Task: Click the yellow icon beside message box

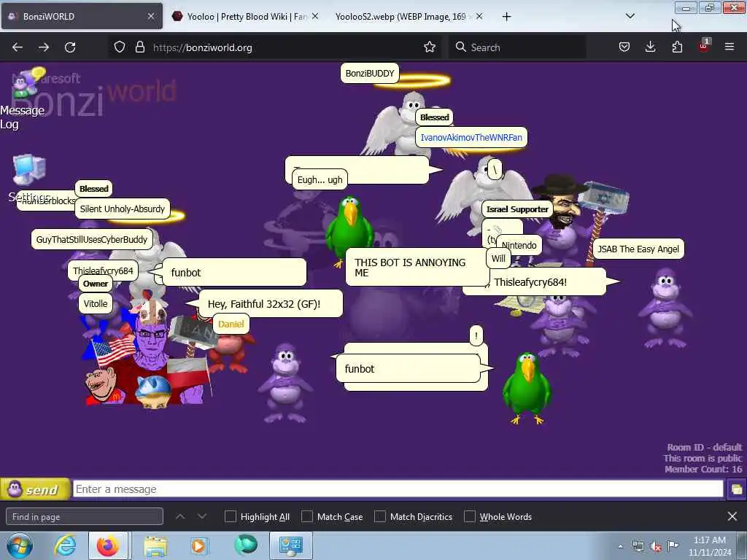Action: (x=736, y=489)
